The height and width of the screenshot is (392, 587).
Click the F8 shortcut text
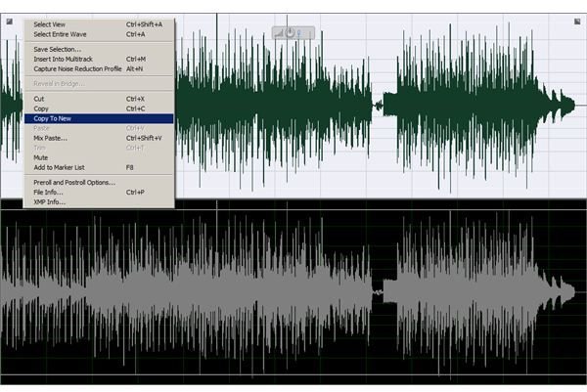coord(129,167)
